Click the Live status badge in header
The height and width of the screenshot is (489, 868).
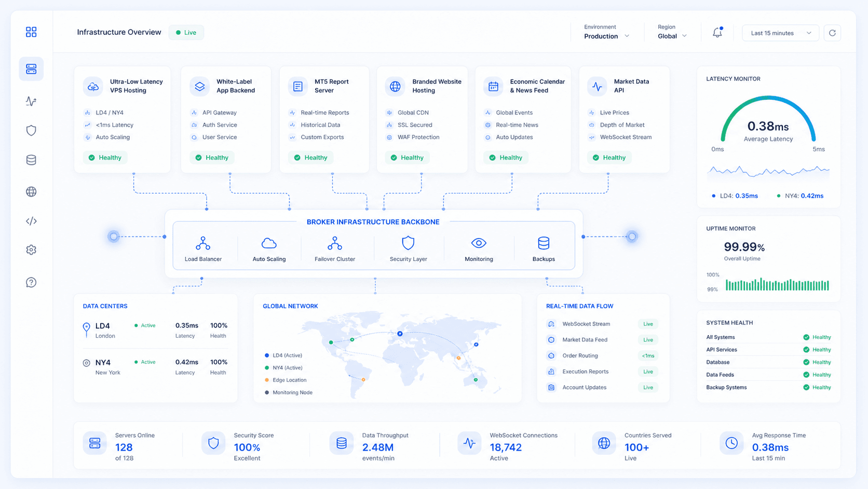click(x=186, y=32)
